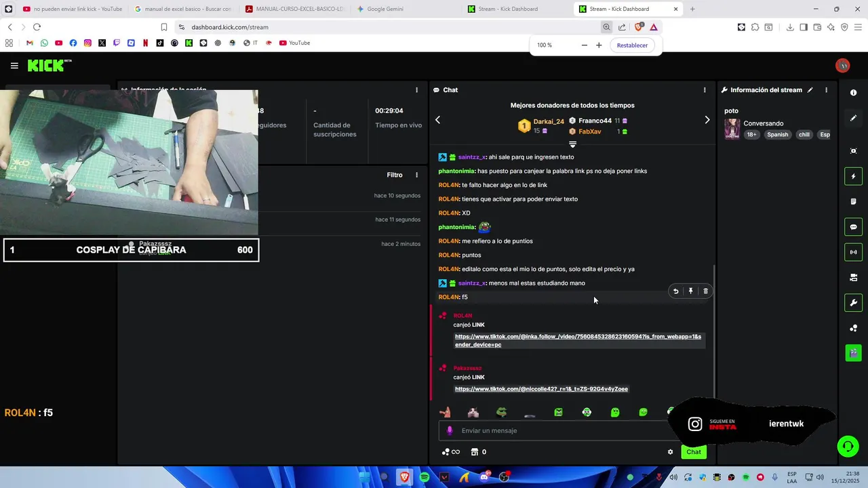The width and height of the screenshot is (868, 488).
Task: Decrease browser zoom with the minus button
Action: click(x=584, y=45)
